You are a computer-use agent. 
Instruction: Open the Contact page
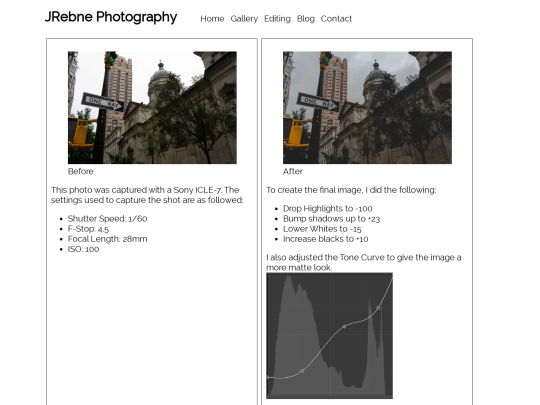coord(336,19)
